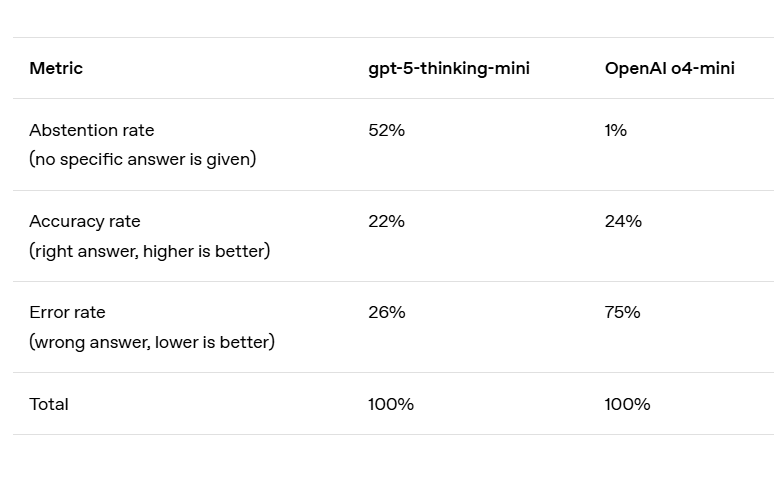Click the '(no specific answer is given)' note
Image resolution: width=774 pixels, height=500 pixels.
tap(142, 159)
